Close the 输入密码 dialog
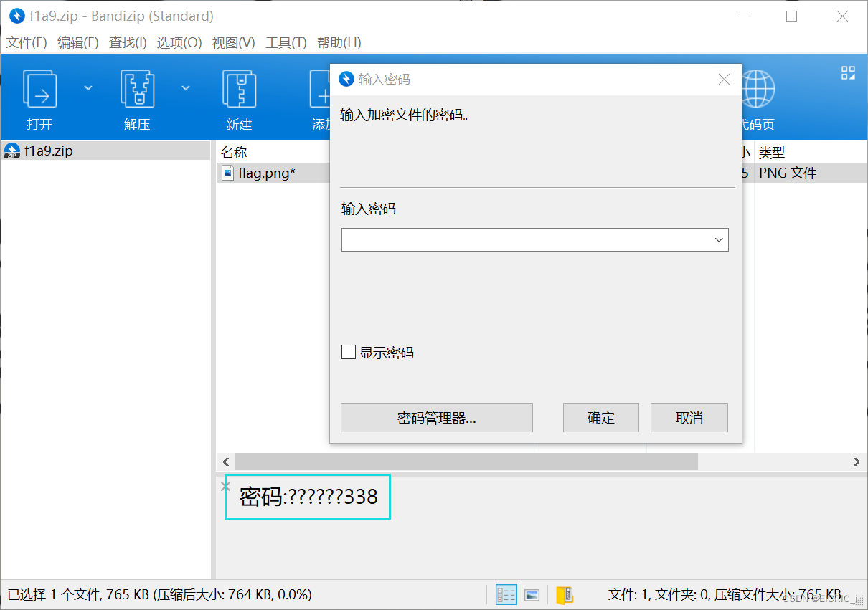The height and width of the screenshot is (610, 868). [724, 80]
